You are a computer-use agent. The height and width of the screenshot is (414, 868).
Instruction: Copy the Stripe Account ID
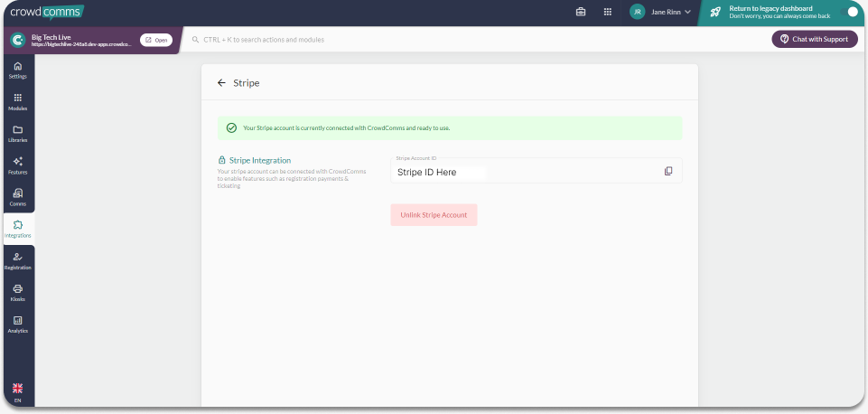click(668, 171)
